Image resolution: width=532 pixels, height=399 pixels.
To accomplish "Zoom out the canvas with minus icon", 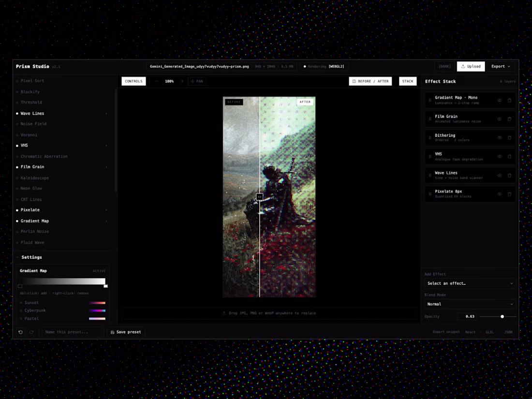I will click(x=156, y=81).
